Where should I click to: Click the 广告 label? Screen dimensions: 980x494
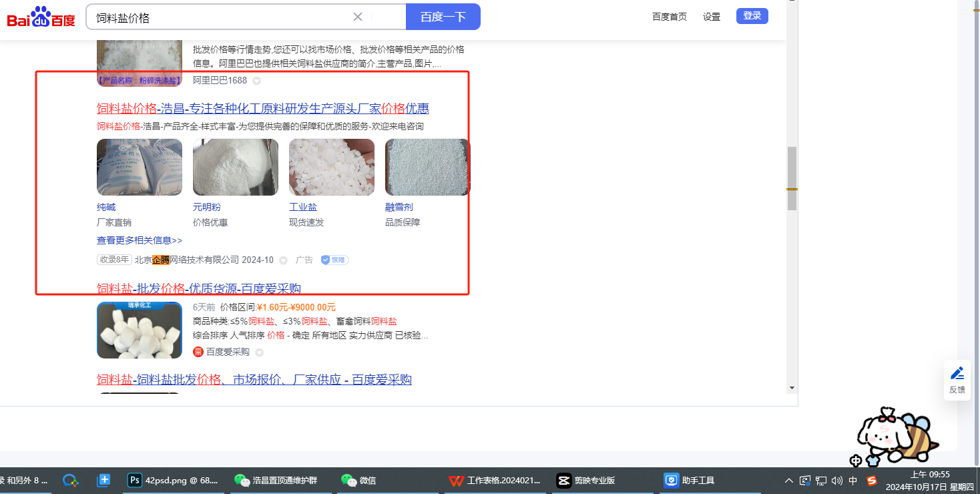(x=304, y=260)
